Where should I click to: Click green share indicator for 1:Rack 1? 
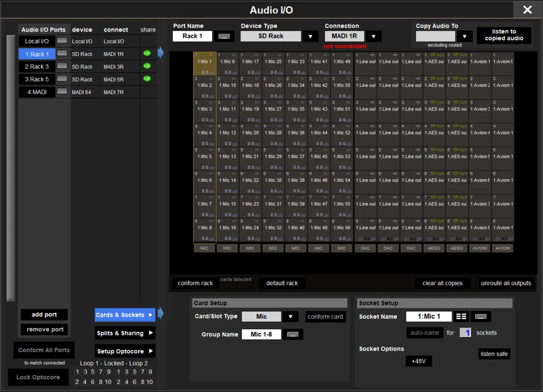pos(147,53)
